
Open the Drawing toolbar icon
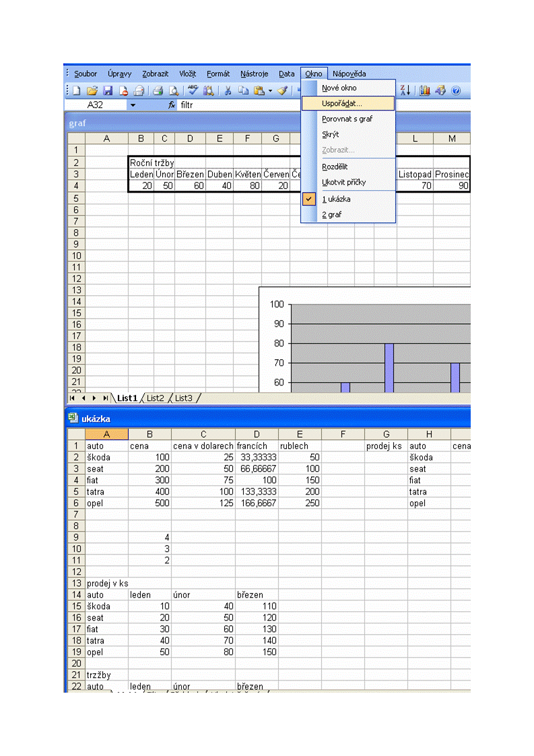pyautogui.click(x=440, y=90)
